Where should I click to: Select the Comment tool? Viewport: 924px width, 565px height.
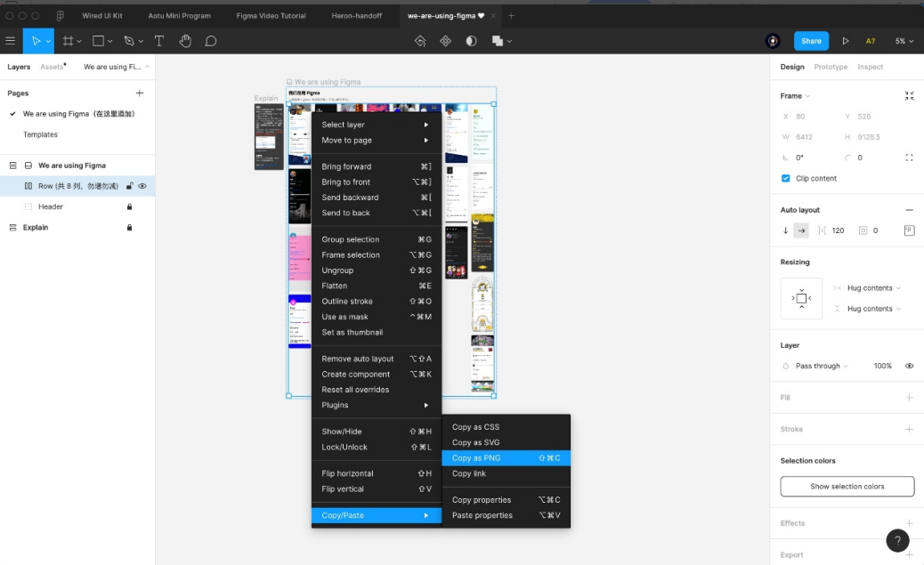pyautogui.click(x=210, y=41)
